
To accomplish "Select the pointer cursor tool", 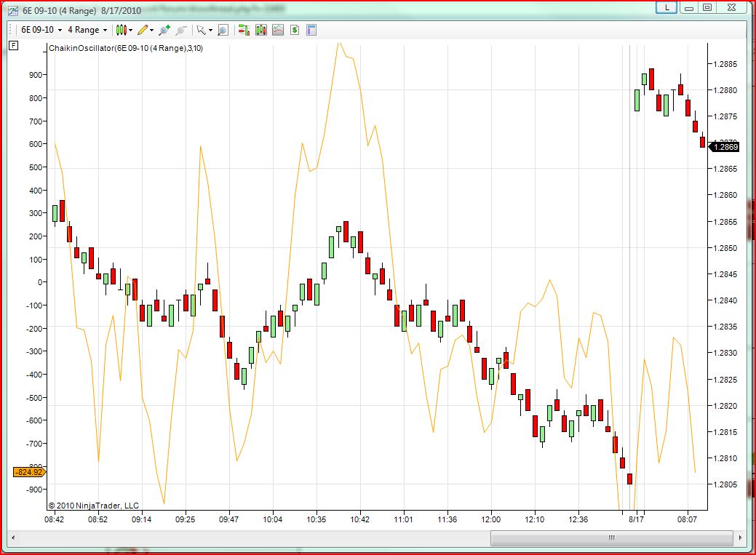I will point(202,30).
